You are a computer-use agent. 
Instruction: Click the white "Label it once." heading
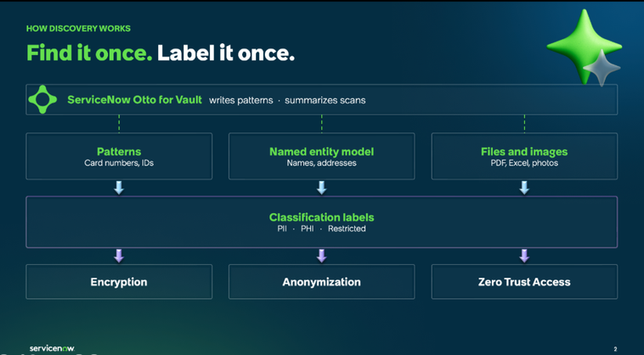click(226, 53)
